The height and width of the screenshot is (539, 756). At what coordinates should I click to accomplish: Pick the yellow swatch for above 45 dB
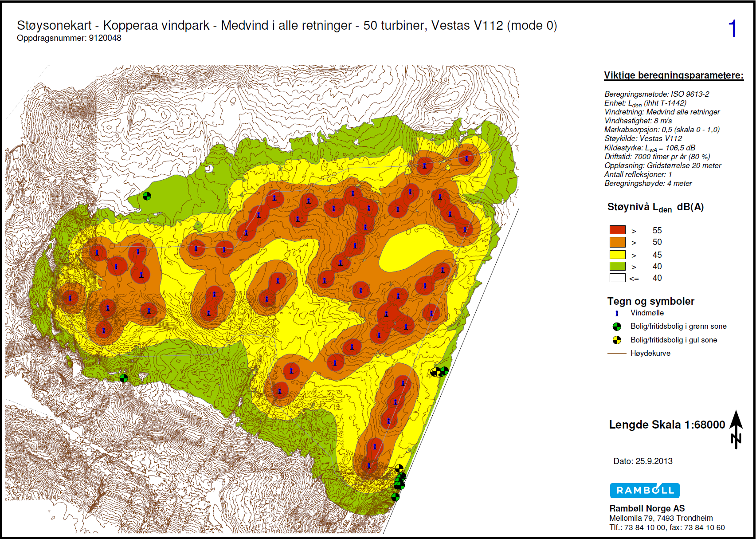617,255
